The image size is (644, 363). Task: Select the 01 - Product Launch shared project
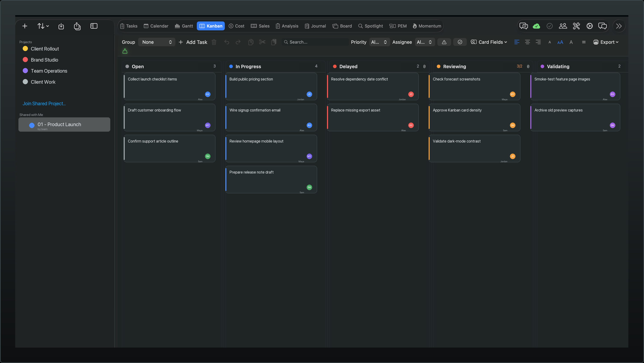pos(64,125)
